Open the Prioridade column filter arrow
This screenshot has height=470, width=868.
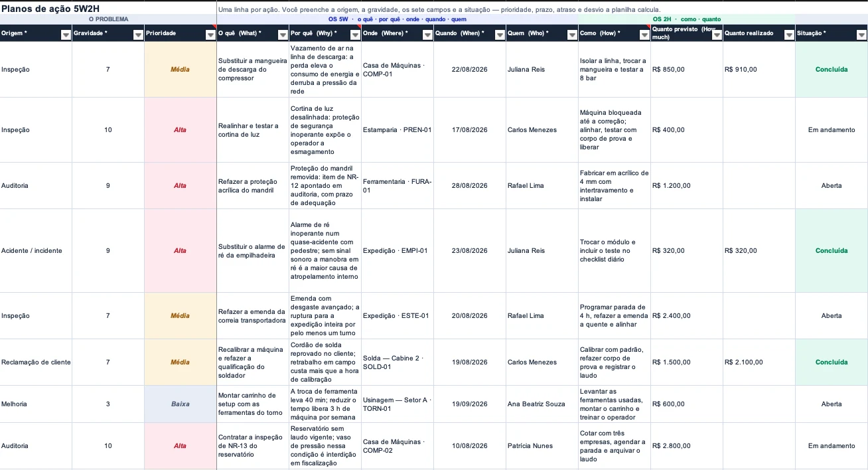pos(210,36)
